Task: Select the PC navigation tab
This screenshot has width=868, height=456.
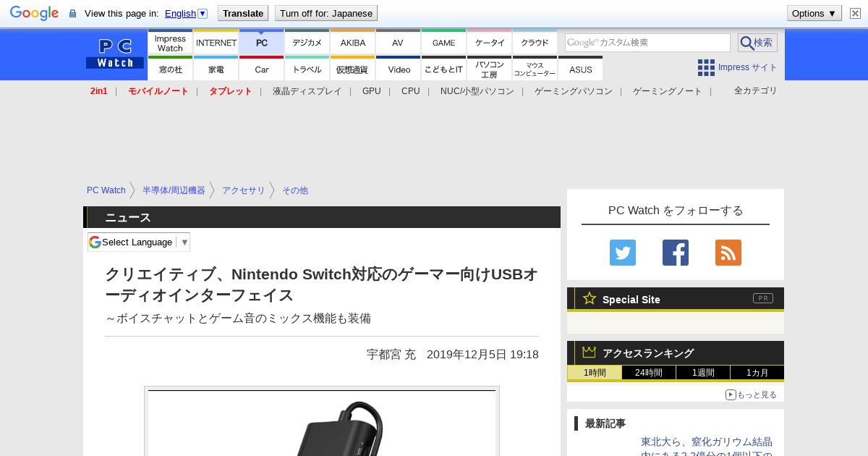Action: 261,42
